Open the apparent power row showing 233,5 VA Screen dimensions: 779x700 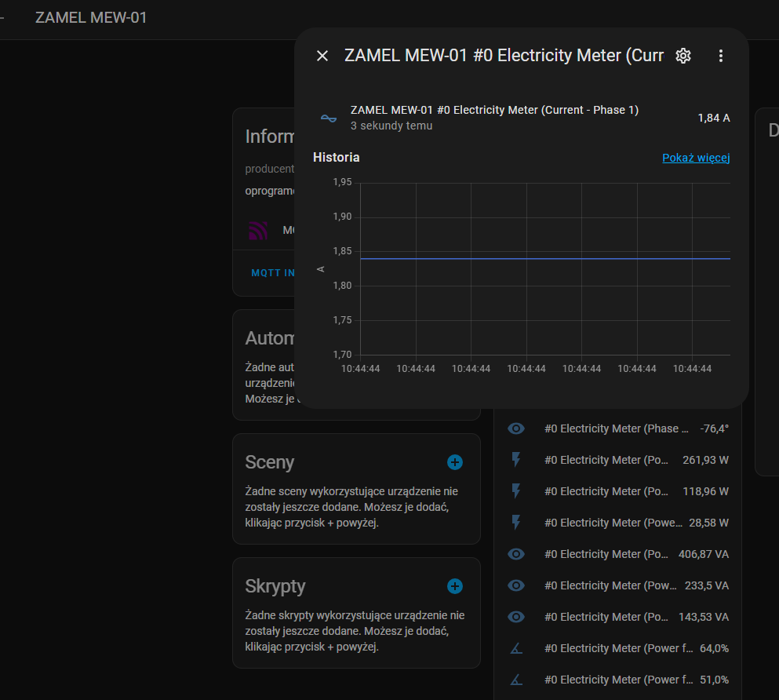(618, 585)
